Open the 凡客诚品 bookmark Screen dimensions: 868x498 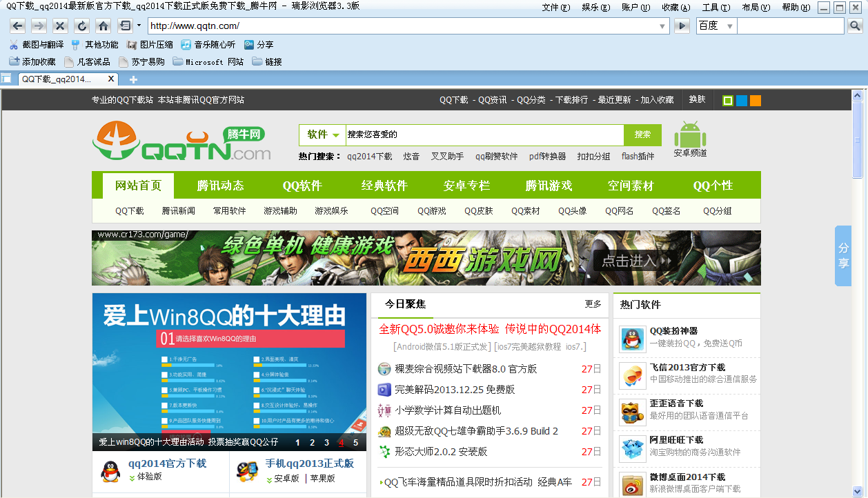point(86,62)
